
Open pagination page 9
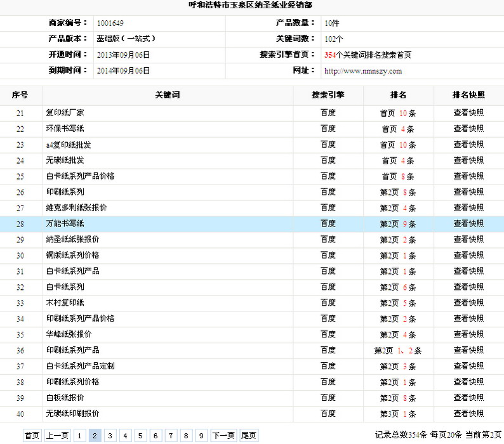(201, 435)
